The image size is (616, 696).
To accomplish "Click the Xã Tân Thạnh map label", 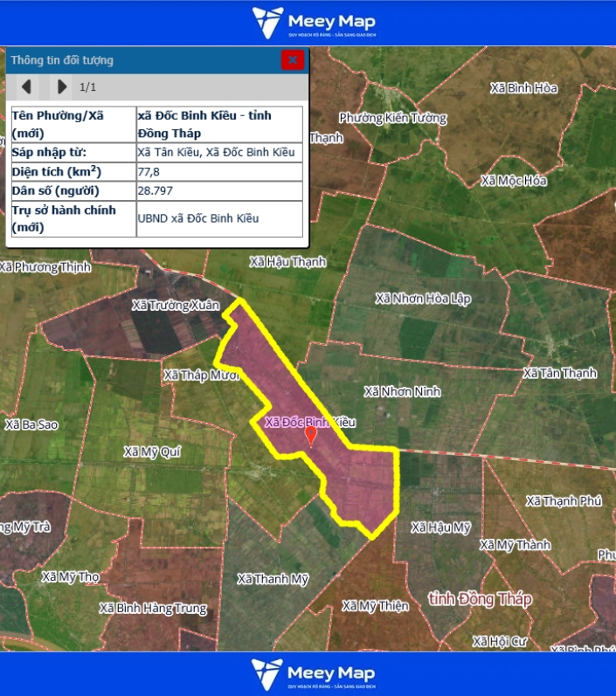I will (x=559, y=373).
